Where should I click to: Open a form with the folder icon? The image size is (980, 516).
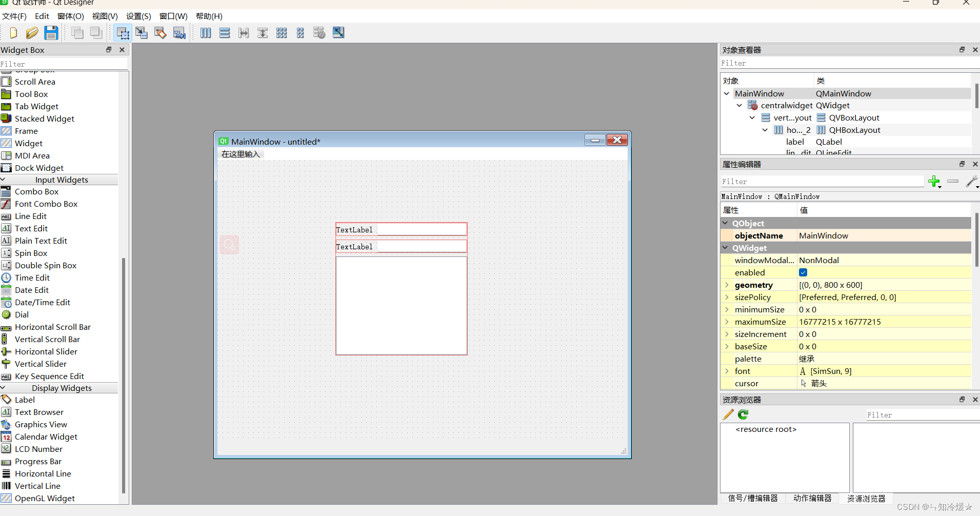[32, 33]
